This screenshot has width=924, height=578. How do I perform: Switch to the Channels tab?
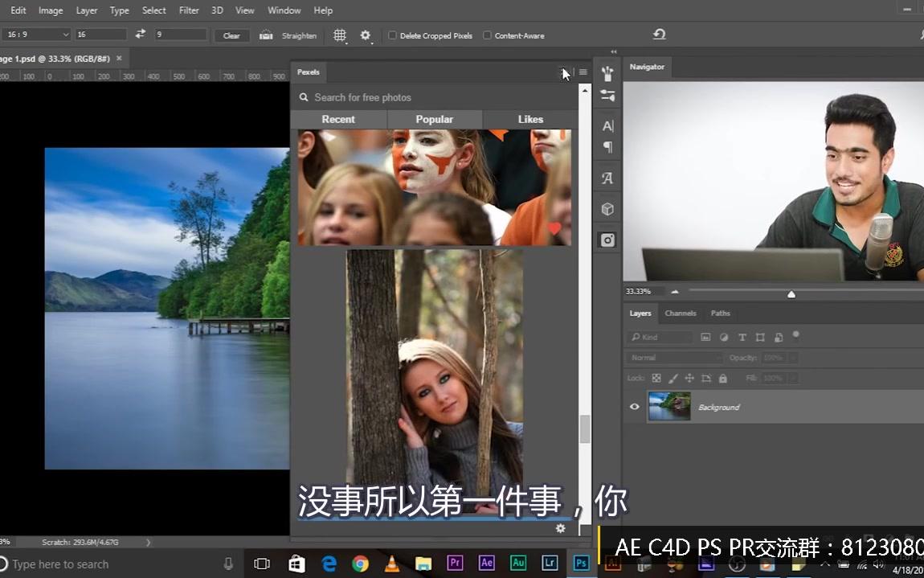(x=680, y=313)
